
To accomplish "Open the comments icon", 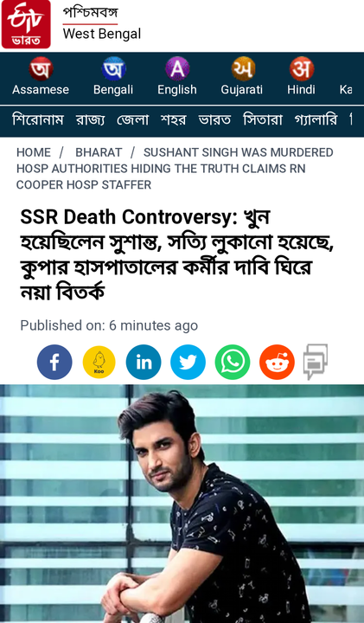I will click(x=316, y=362).
